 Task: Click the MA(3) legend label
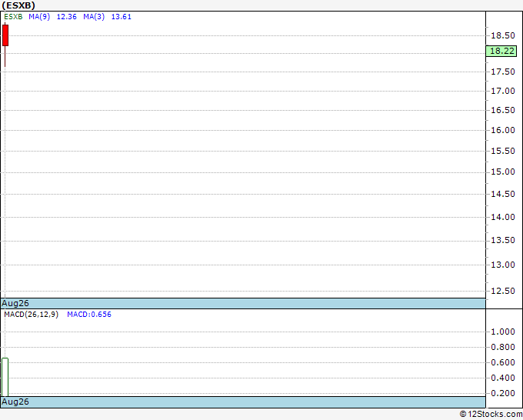pyautogui.click(x=94, y=17)
